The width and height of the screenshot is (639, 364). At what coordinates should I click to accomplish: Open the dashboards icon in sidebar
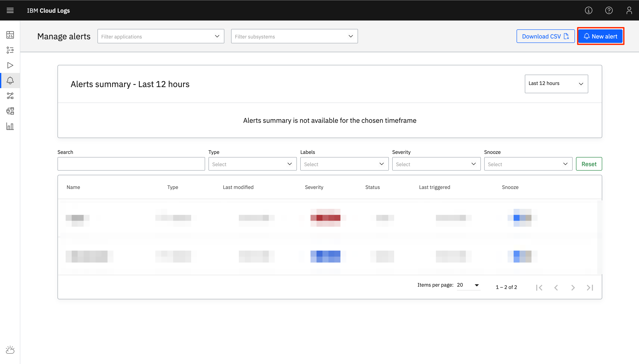(x=10, y=35)
